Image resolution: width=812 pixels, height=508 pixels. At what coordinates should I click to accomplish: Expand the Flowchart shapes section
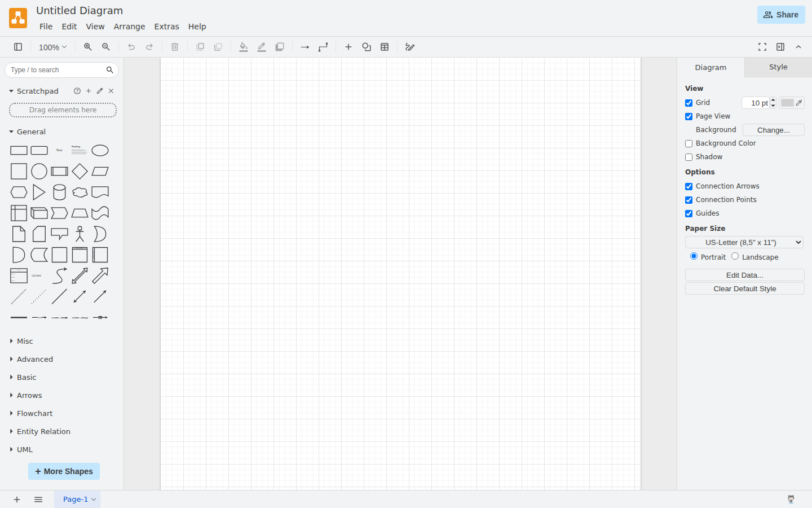point(35,413)
